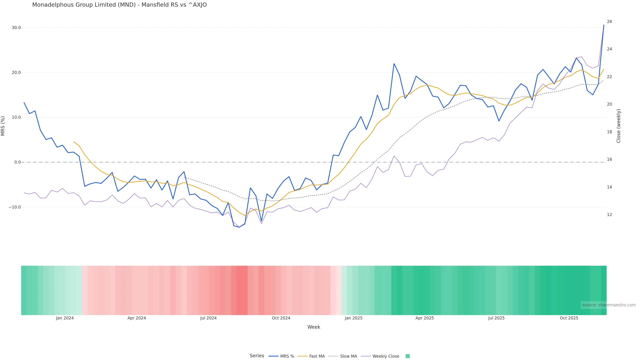The image size is (644, 362).
Task: Click the Close (weekly) right axis title
Action: pos(619,126)
